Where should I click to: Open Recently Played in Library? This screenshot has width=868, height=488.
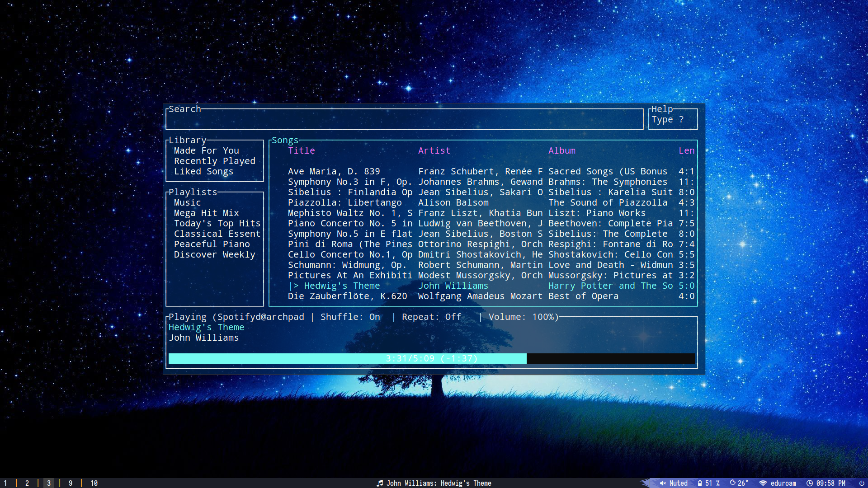(215, 161)
